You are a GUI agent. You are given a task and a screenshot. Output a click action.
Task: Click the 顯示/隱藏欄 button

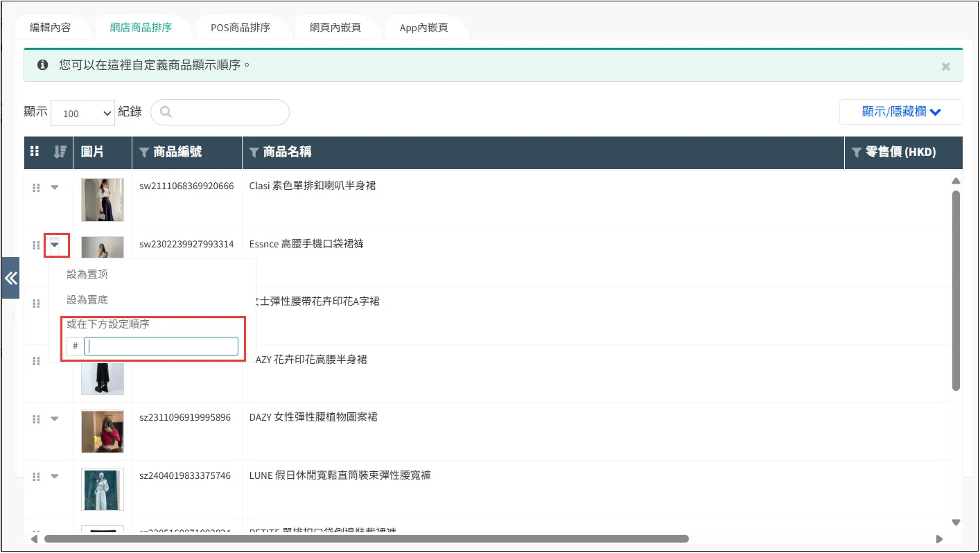point(900,112)
